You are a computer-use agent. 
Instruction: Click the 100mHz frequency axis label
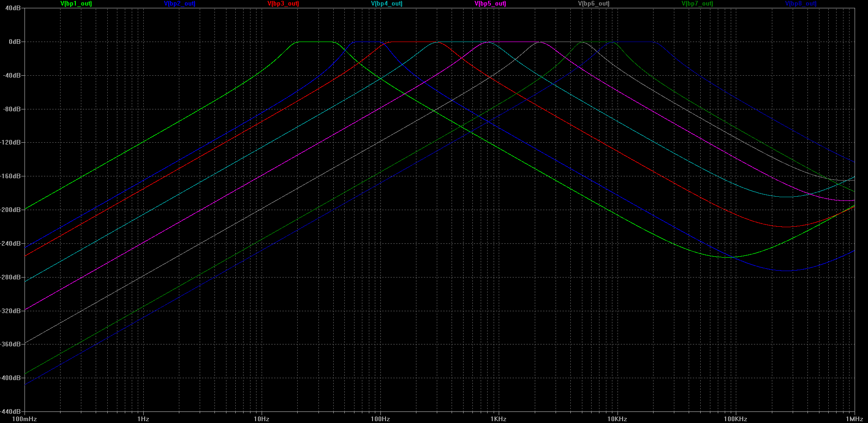[x=24, y=419]
